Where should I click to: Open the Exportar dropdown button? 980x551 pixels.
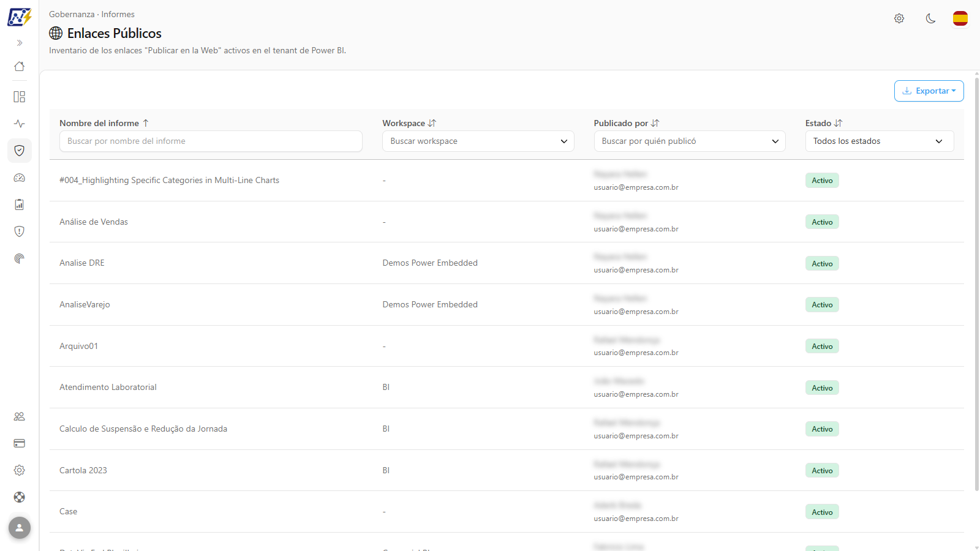coord(929,91)
